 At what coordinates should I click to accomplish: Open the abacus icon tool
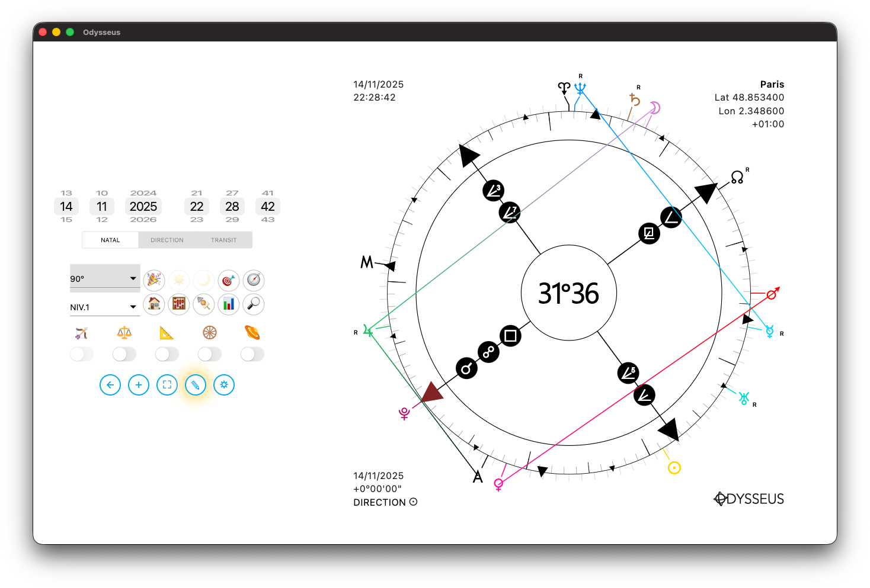coord(179,304)
